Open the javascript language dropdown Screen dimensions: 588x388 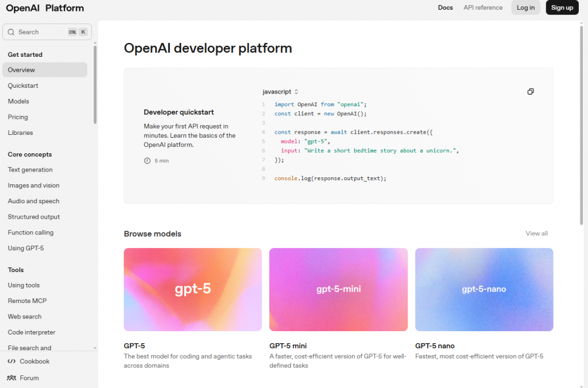pyautogui.click(x=280, y=92)
